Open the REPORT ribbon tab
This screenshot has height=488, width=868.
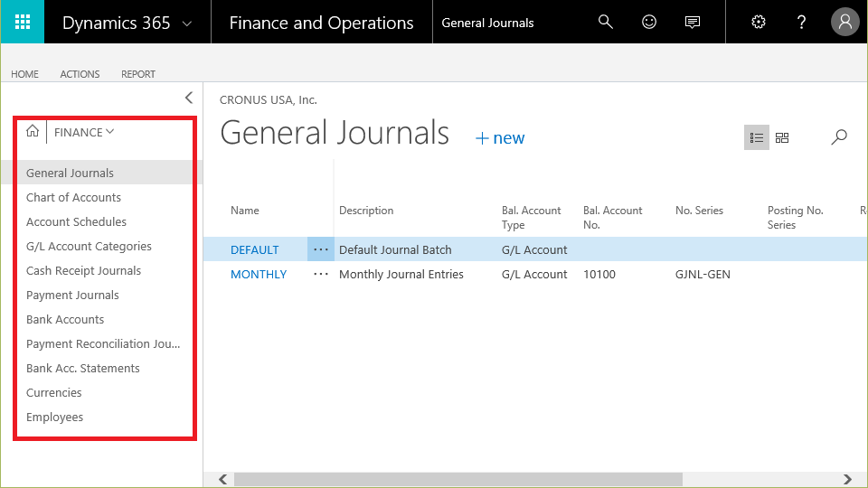click(138, 74)
